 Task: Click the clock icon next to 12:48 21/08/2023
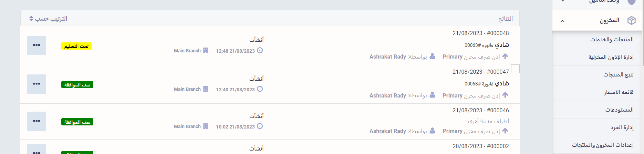[x=260, y=50]
